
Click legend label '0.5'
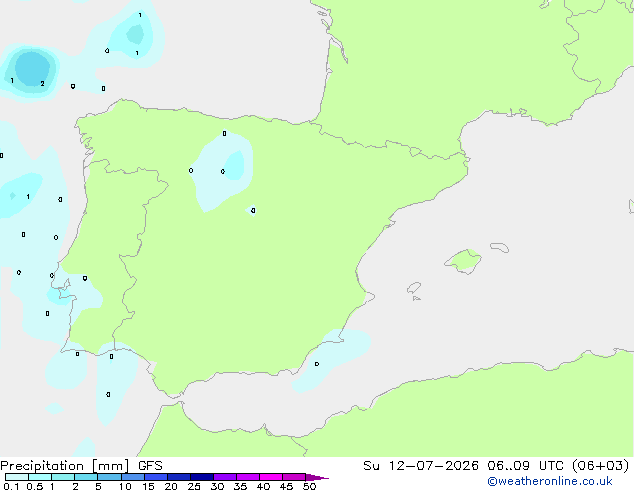point(34,486)
